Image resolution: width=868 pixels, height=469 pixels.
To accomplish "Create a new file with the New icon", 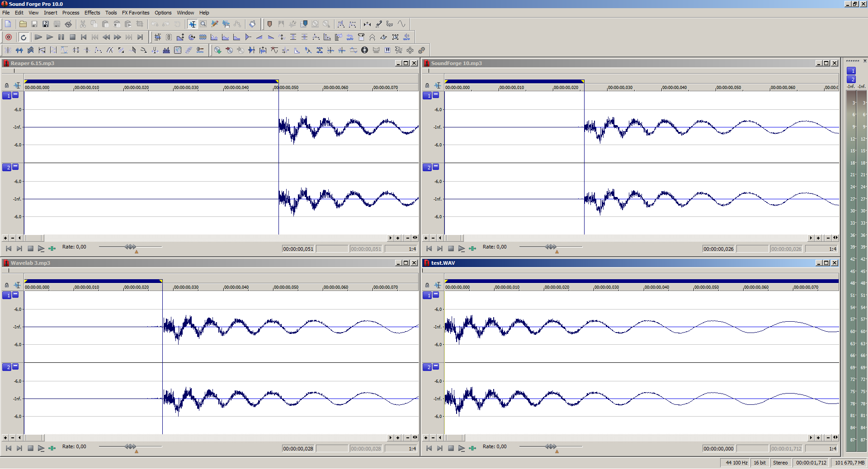I will tap(8, 24).
